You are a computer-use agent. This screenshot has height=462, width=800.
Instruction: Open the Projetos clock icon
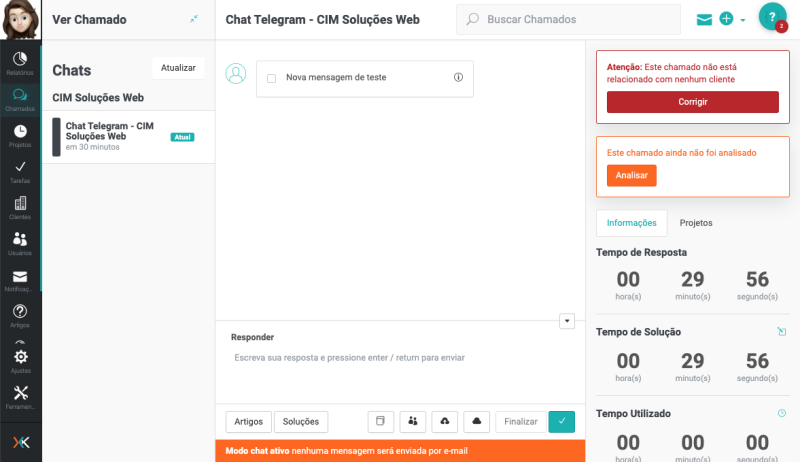tap(20, 134)
